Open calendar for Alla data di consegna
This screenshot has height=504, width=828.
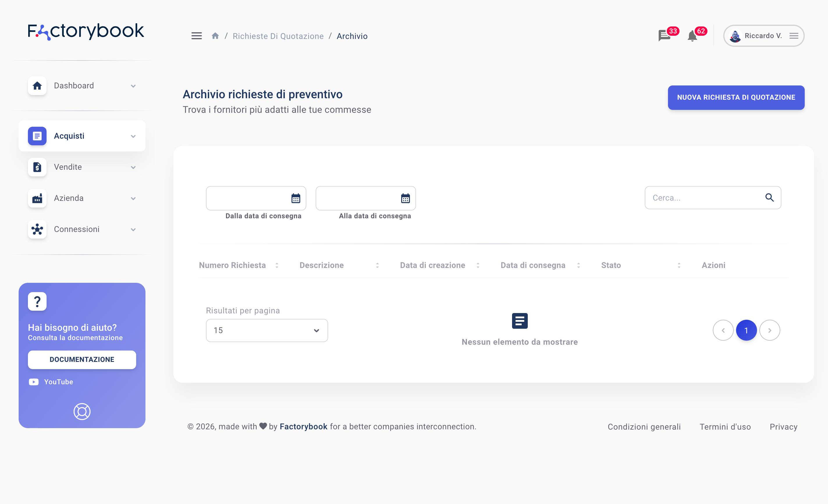(405, 198)
